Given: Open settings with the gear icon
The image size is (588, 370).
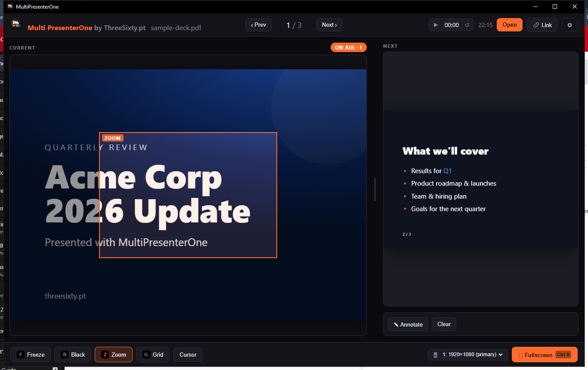Looking at the screenshot, I should pos(570,25).
